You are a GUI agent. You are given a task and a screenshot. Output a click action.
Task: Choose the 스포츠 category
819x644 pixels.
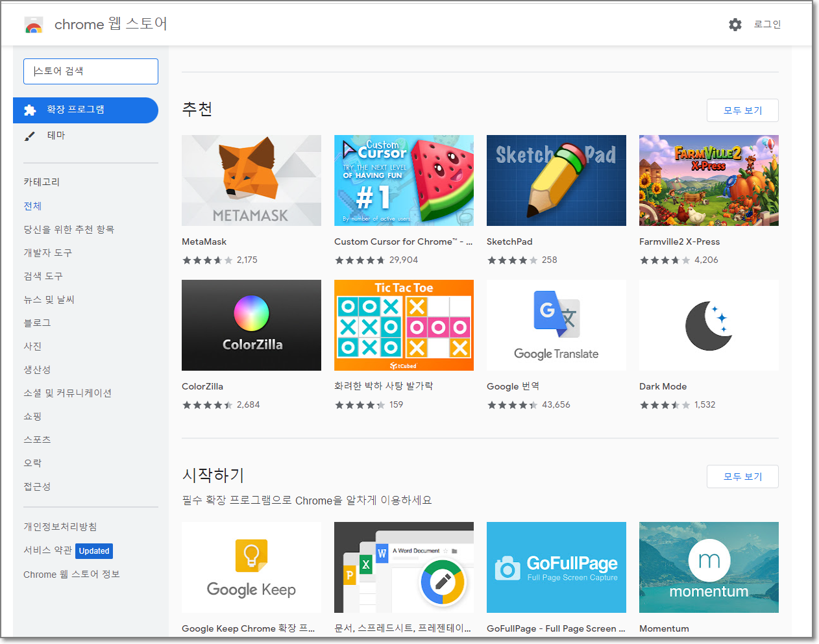point(37,440)
